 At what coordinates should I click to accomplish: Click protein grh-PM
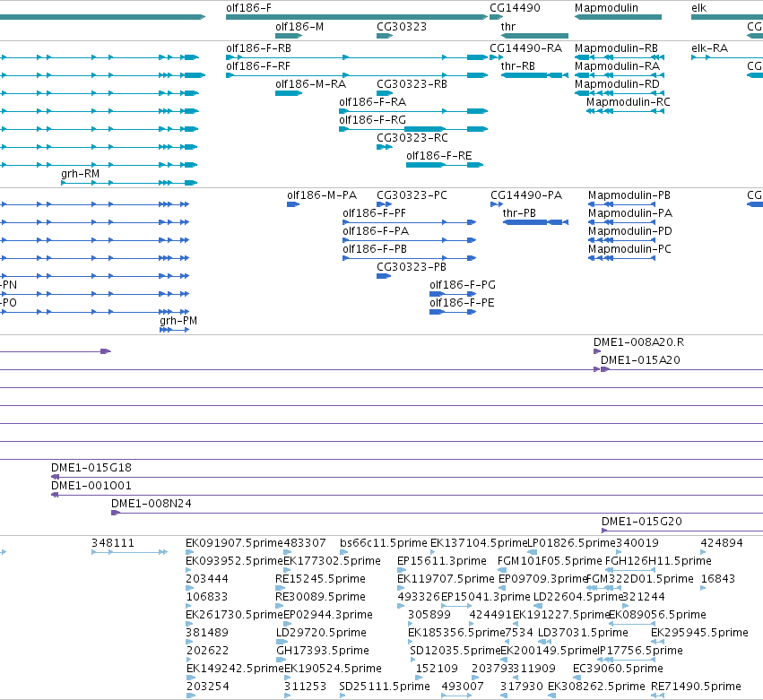[174, 330]
